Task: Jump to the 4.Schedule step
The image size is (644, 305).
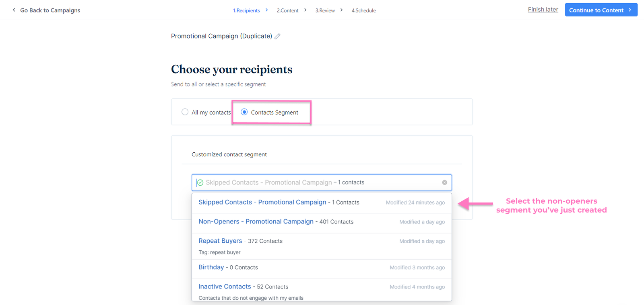Action: pos(363,10)
